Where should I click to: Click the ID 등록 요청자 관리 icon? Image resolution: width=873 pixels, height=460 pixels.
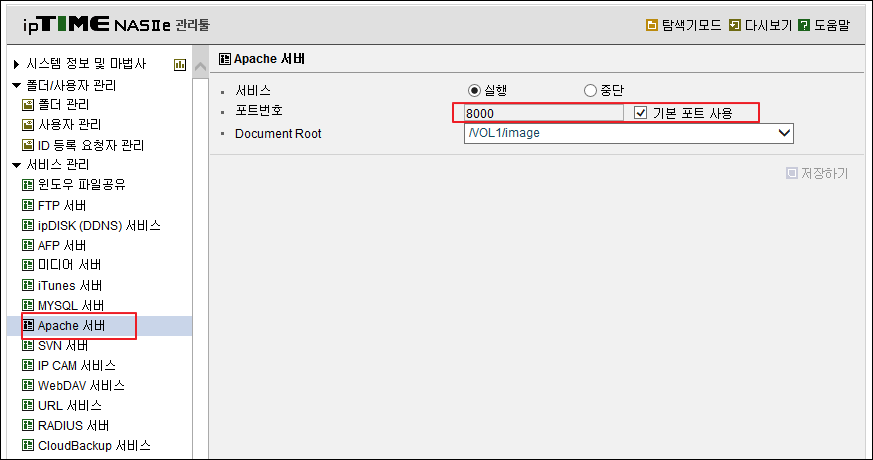(x=28, y=145)
